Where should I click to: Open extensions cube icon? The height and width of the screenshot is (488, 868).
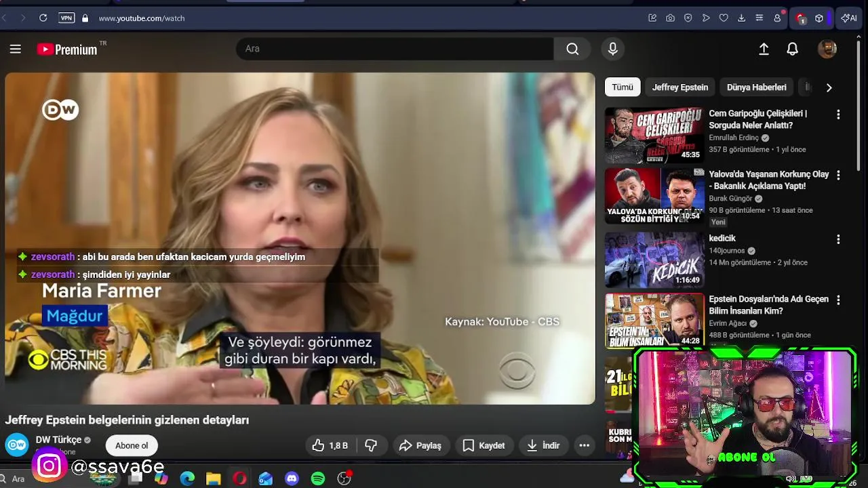pyautogui.click(x=819, y=18)
